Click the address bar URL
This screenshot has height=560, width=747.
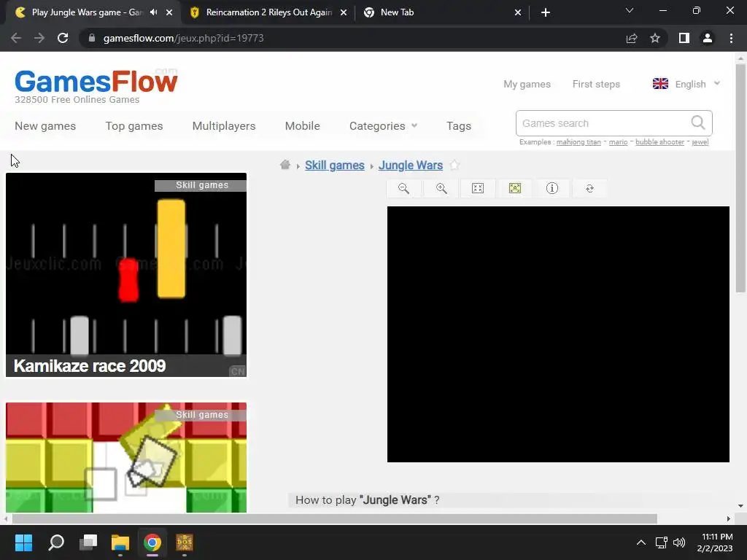click(183, 38)
